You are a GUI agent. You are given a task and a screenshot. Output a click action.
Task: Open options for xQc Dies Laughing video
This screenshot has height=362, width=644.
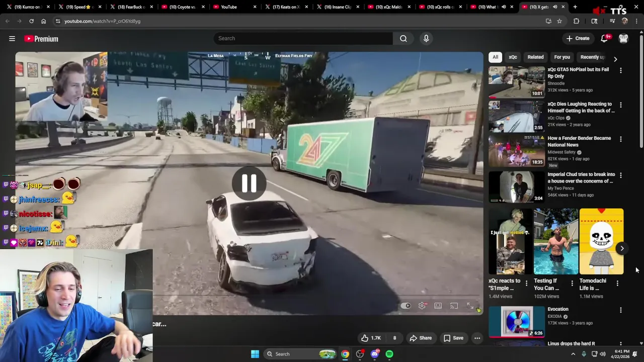620,105
